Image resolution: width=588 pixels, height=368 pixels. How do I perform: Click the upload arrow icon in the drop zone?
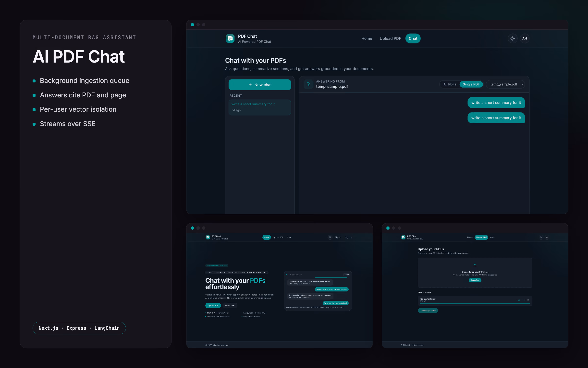[475, 265]
